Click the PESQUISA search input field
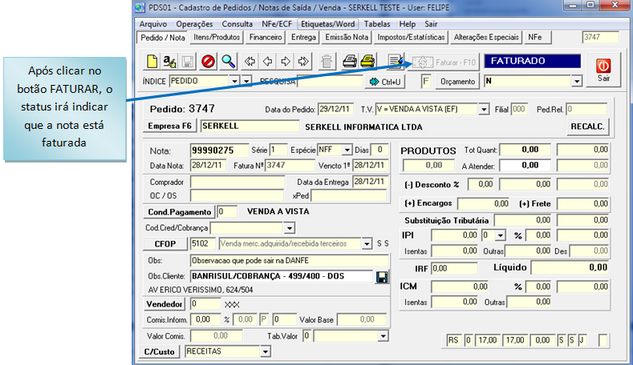The height and width of the screenshot is (365, 633). pos(330,81)
